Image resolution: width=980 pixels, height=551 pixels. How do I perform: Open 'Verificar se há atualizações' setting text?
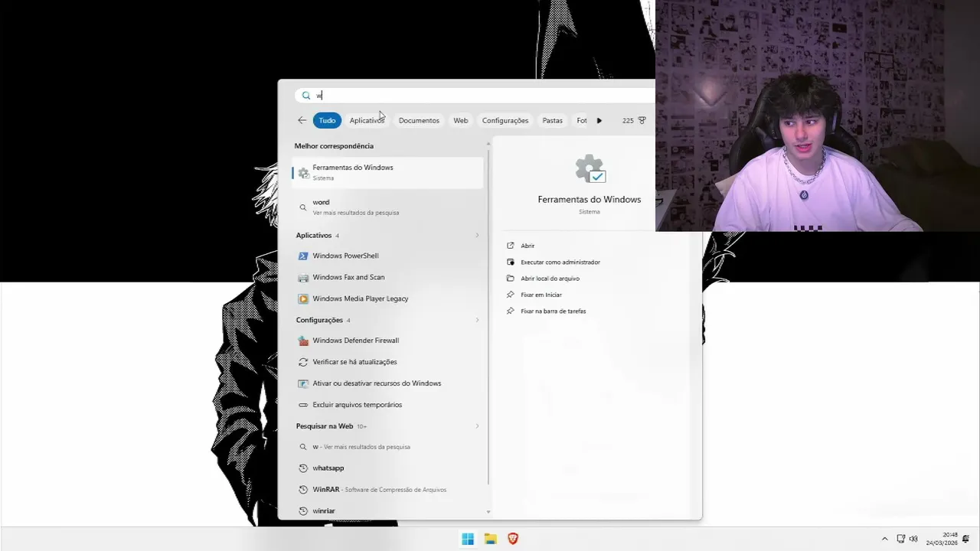(354, 362)
